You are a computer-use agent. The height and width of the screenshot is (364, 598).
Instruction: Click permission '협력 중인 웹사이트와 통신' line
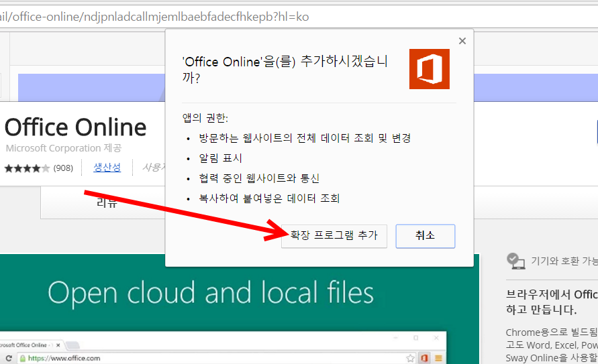coord(259,178)
